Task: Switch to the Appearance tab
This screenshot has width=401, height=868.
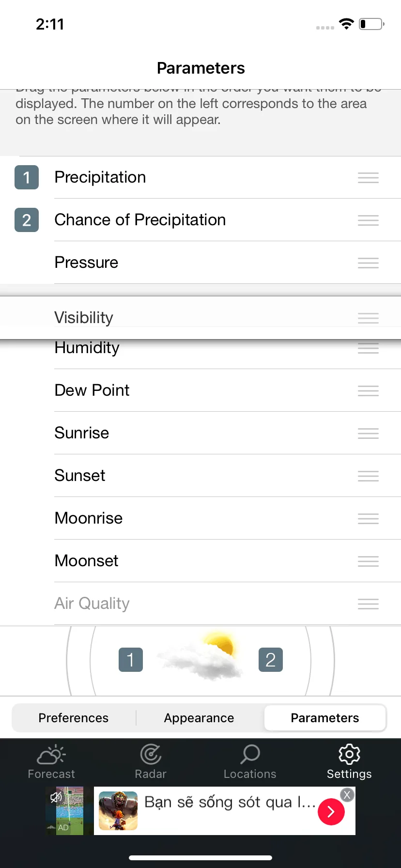Action: [199, 718]
